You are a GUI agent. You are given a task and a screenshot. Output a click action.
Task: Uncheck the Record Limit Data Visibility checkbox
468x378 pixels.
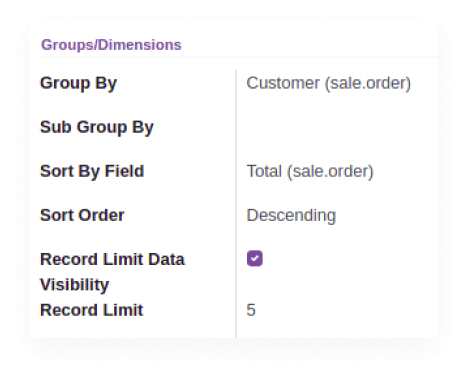point(255,258)
